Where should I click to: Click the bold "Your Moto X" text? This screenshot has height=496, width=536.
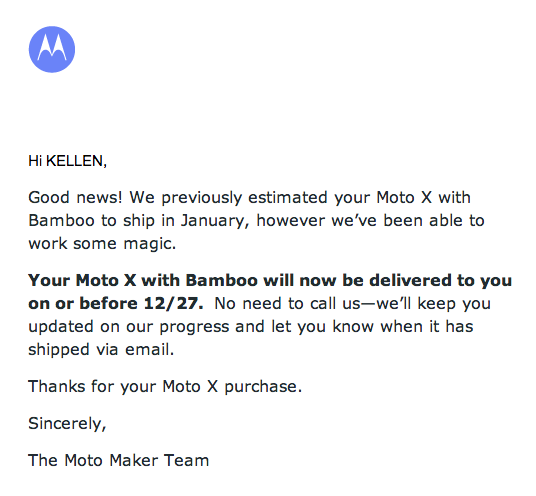pyautogui.click(x=82, y=280)
